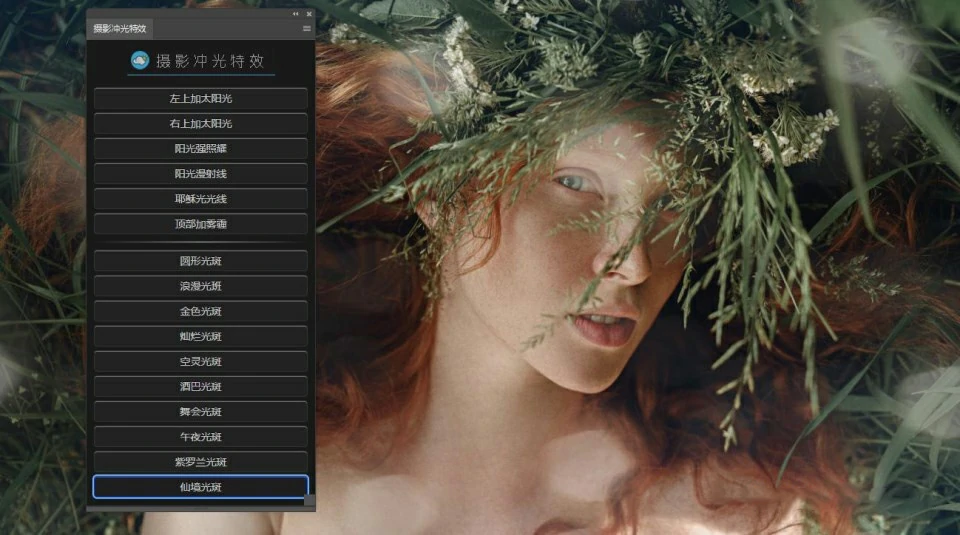
Task: Run the 耶稣光光线 effect
Action: tap(201, 198)
